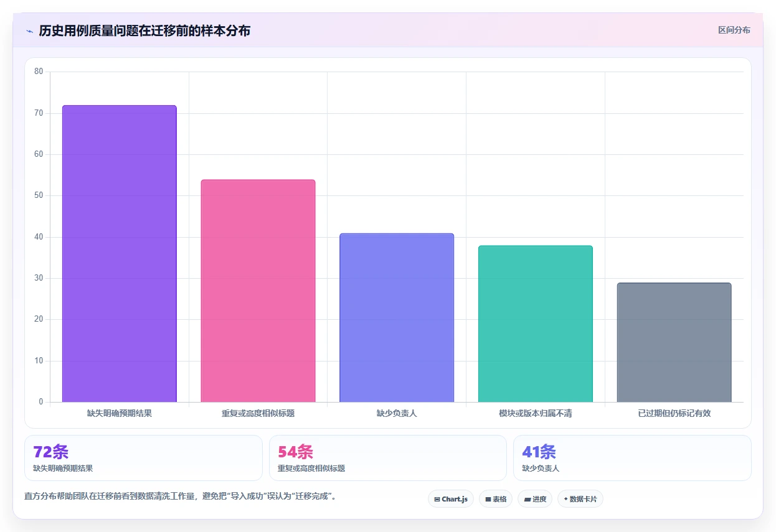Image resolution: width=776 pixels, height=532 pixels.
Task: Open the 54条 重复或高度相似标题 stat card
Action: [388, 458]
